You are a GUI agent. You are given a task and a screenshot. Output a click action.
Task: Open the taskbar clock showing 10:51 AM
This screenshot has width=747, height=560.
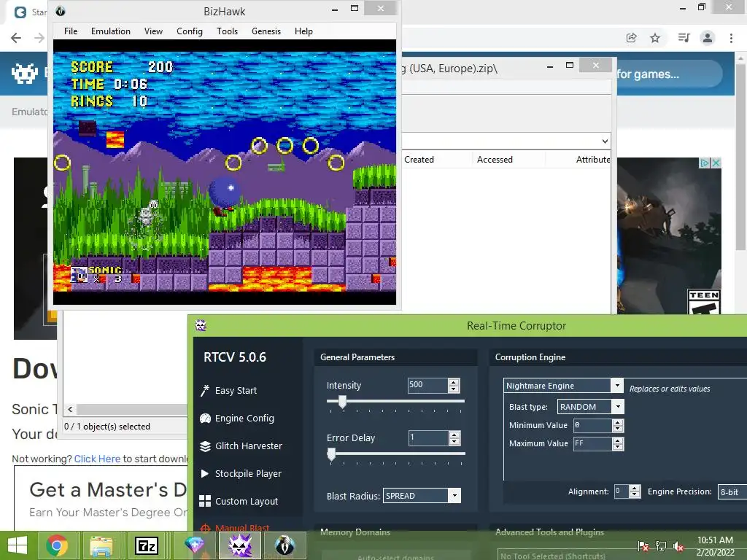[x=715, y=545]
